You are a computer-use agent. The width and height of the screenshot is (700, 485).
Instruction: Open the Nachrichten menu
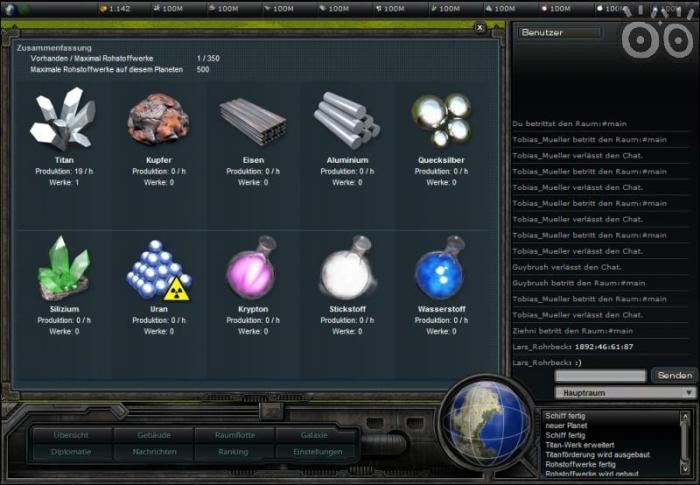[154, 452]
